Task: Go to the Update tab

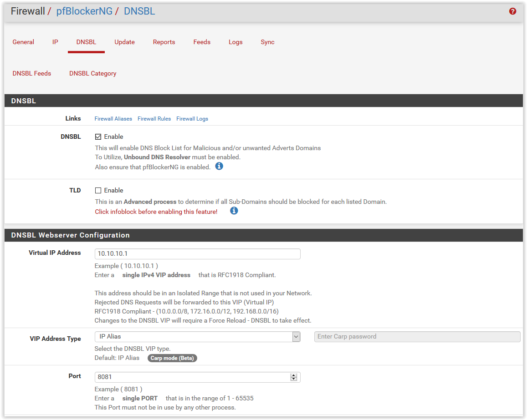Action: pos(124,42)
